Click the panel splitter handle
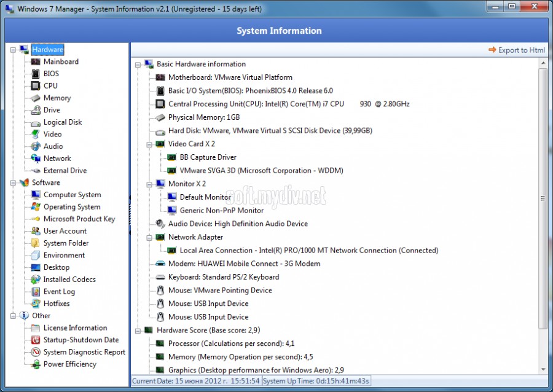The height and width of the screenshot is (392, 553). 130,215
